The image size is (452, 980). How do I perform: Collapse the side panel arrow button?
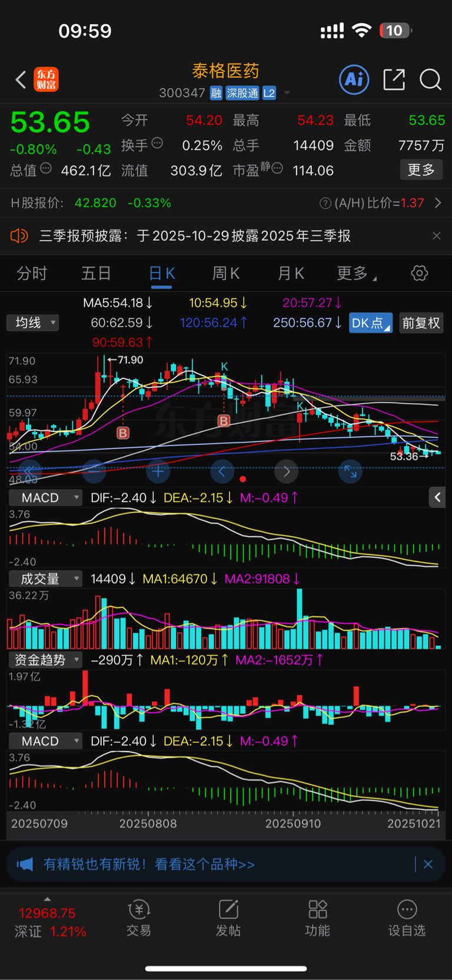pos(437,498)
